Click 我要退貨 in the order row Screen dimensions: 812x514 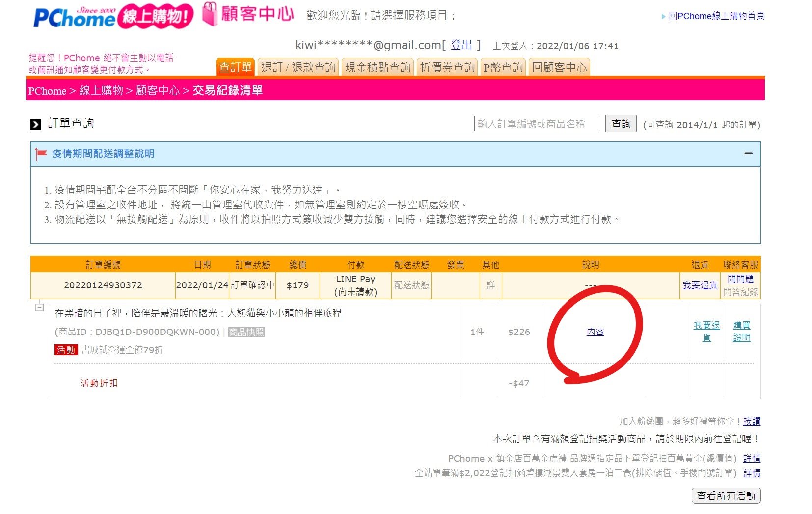point(700,285)
